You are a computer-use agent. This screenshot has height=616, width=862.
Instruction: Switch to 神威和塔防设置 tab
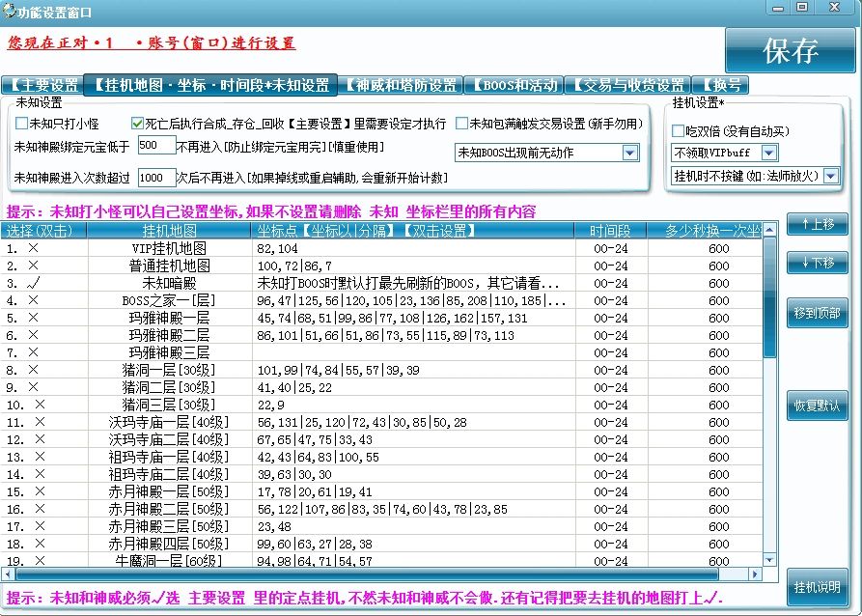click(401, 85)
